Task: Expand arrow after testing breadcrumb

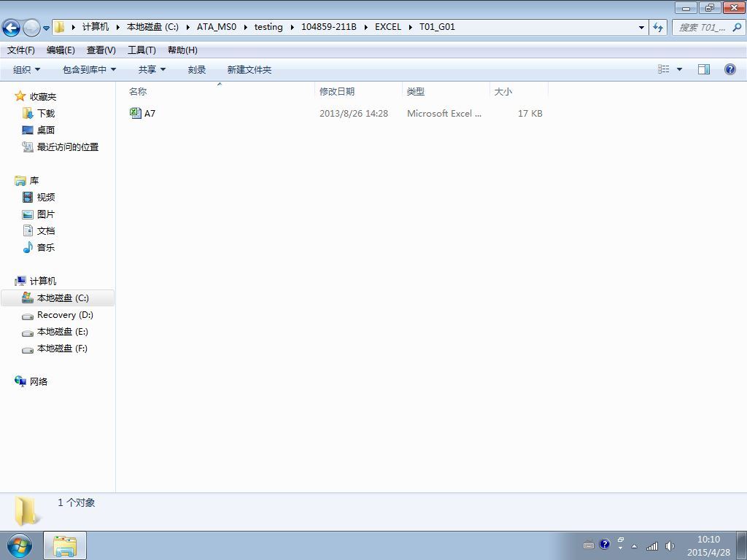Action: [x=292, y=27]
